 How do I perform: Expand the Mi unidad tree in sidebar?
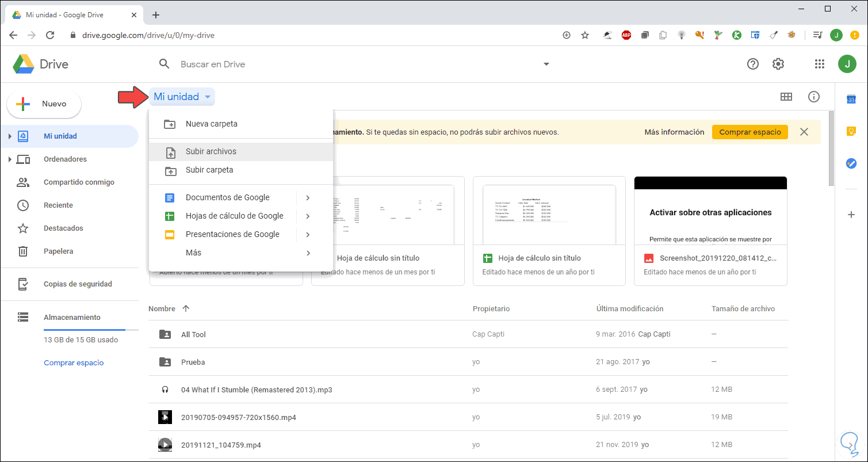click(x=10, y=136)
